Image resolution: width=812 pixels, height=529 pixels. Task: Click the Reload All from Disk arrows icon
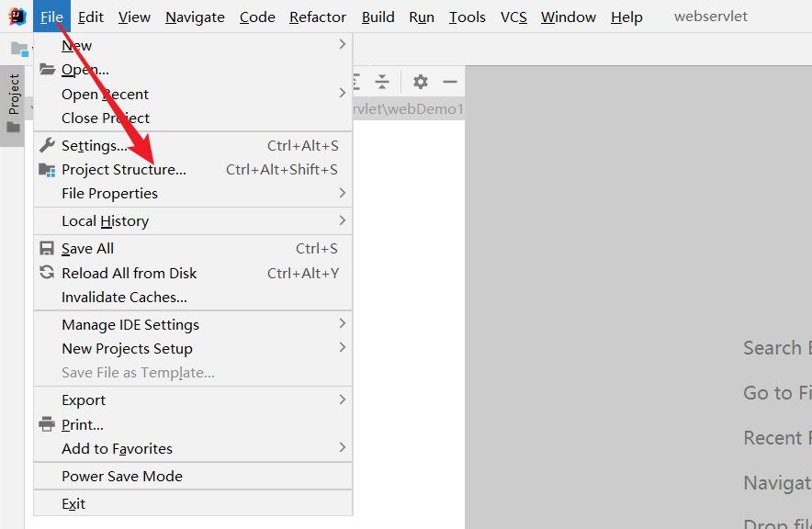coord(47,272)
